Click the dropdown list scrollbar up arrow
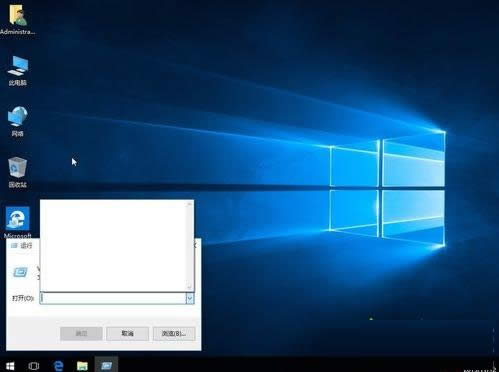 coord(189,204)
